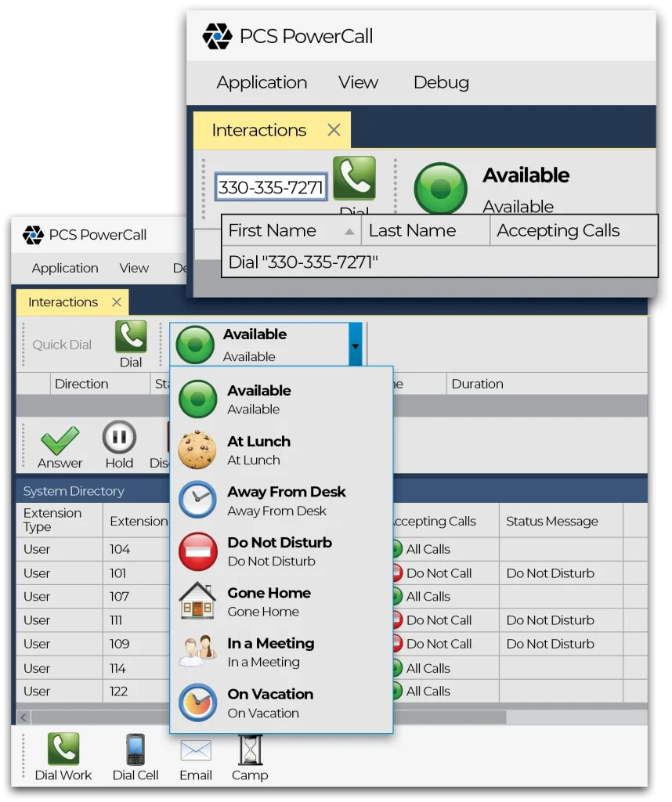Click the PCS PowerCall logo in the front window
The image size is (672, 802).
(x=218, y=36)
